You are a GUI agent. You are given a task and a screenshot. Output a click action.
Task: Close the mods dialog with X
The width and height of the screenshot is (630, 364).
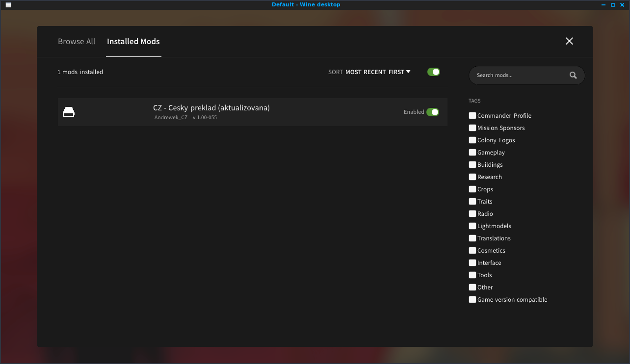coord(569,41)
